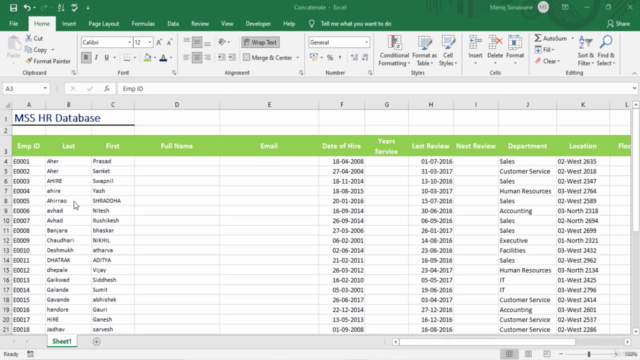This screenshot has width=640, height=360.
Task: Toggle Italic formatting
Action: (96, 58)
